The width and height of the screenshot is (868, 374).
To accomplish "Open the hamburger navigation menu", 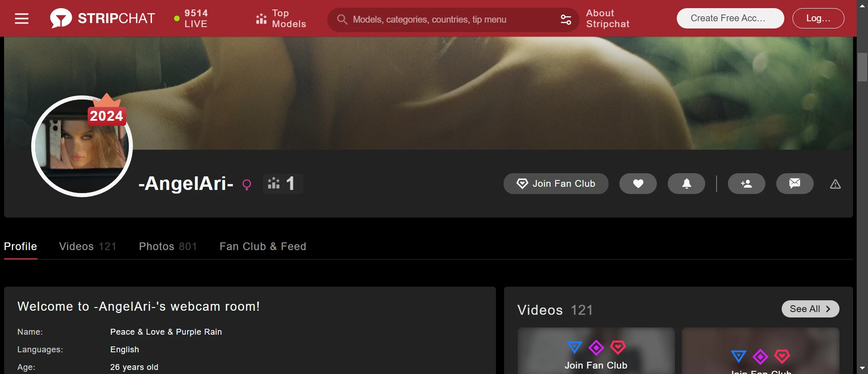I will coord(22,19).
